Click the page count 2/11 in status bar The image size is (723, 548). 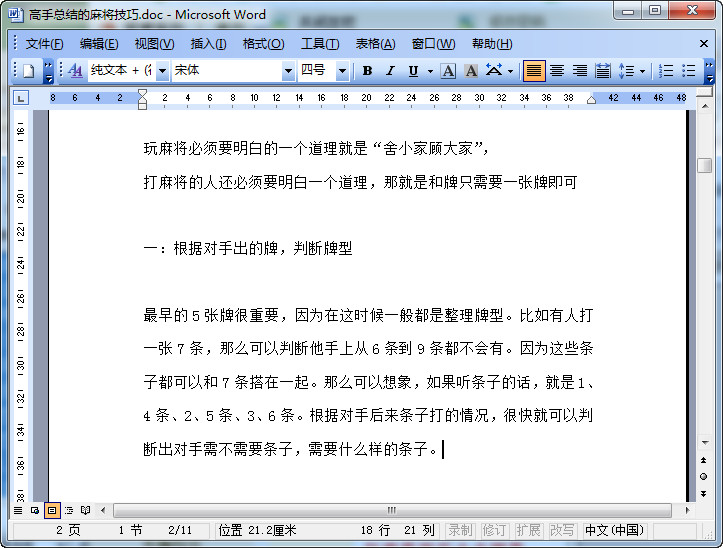(x=180, y=530)
